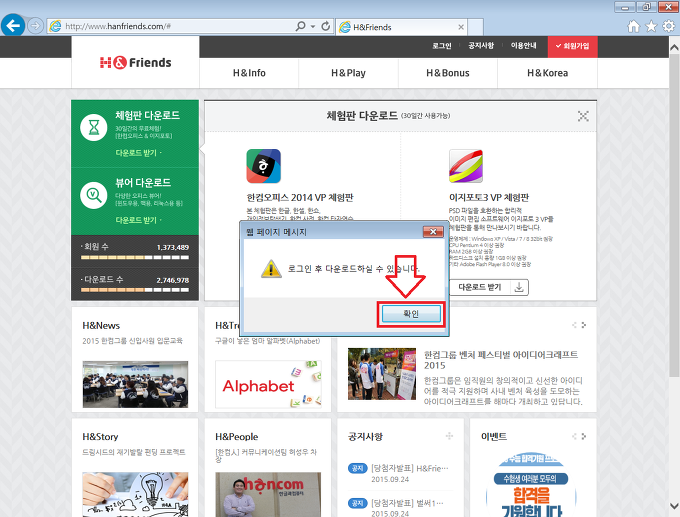This screenshot has height=517, width=680.
Task: Refresh the page with reload icon
Action: tap(326, 26)
